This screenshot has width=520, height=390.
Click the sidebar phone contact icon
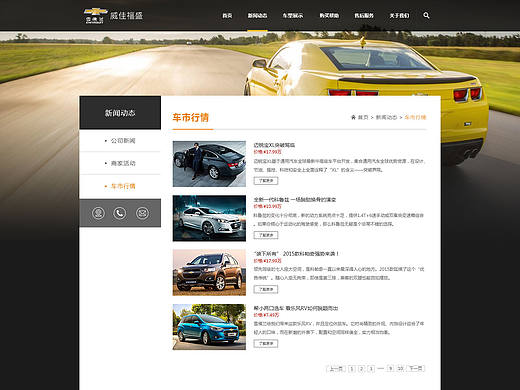pyautogui.click(x=120, y=213)
